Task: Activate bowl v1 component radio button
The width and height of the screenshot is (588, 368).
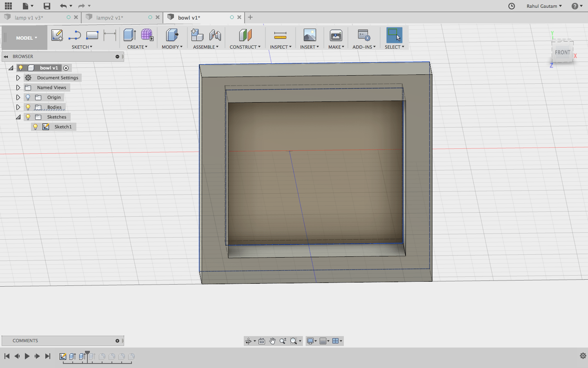Action: coord(66,68)
